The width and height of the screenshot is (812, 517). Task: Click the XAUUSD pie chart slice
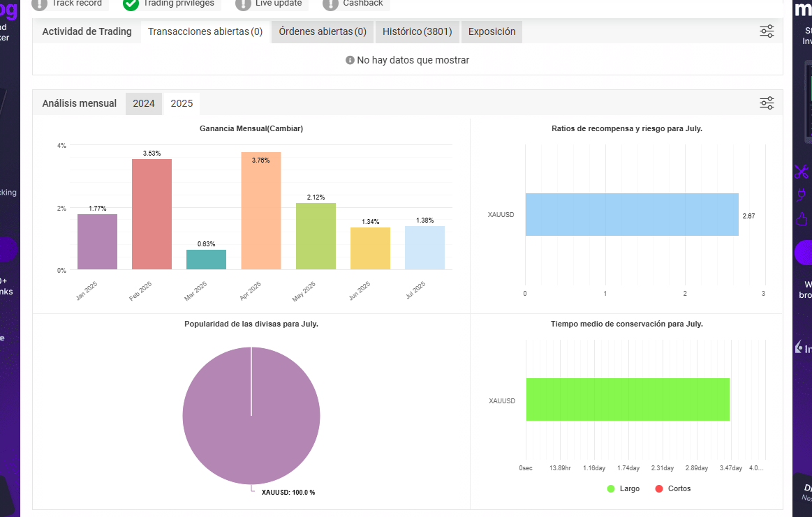tap(251, 416)
